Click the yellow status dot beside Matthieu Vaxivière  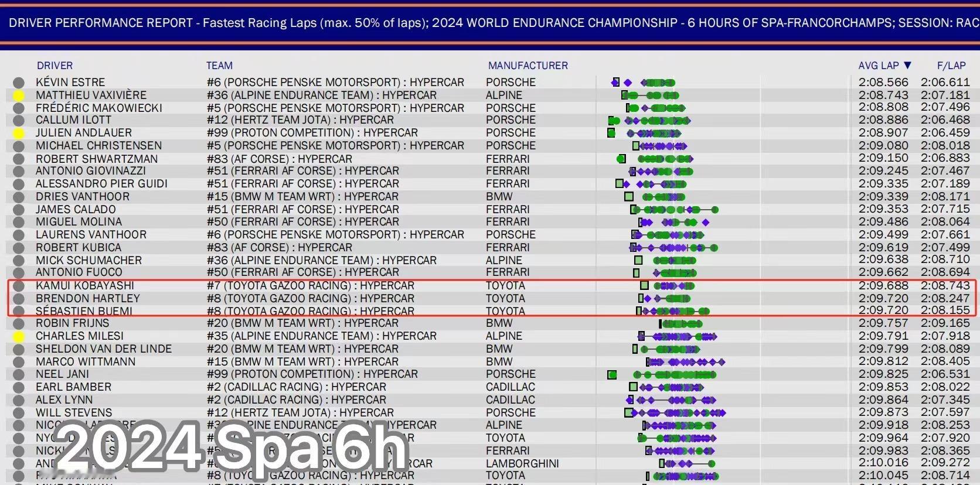(19, 95)
